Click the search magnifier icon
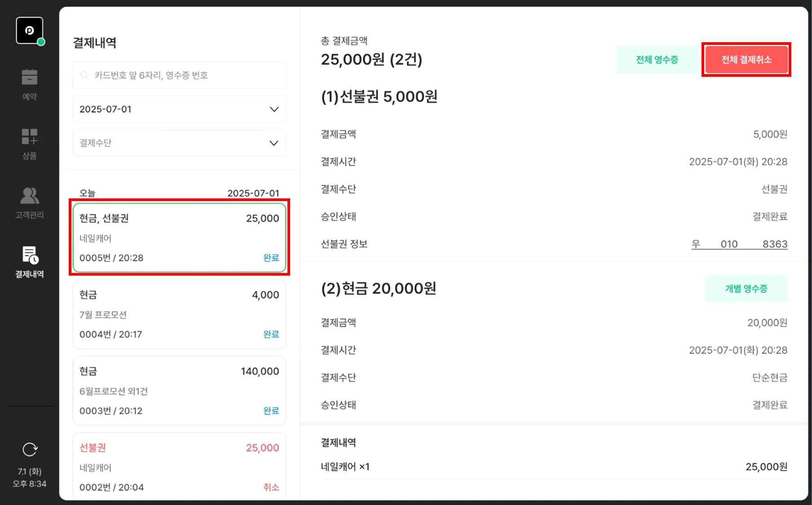Viewport: 812px width, 505px height. point(84,75)
